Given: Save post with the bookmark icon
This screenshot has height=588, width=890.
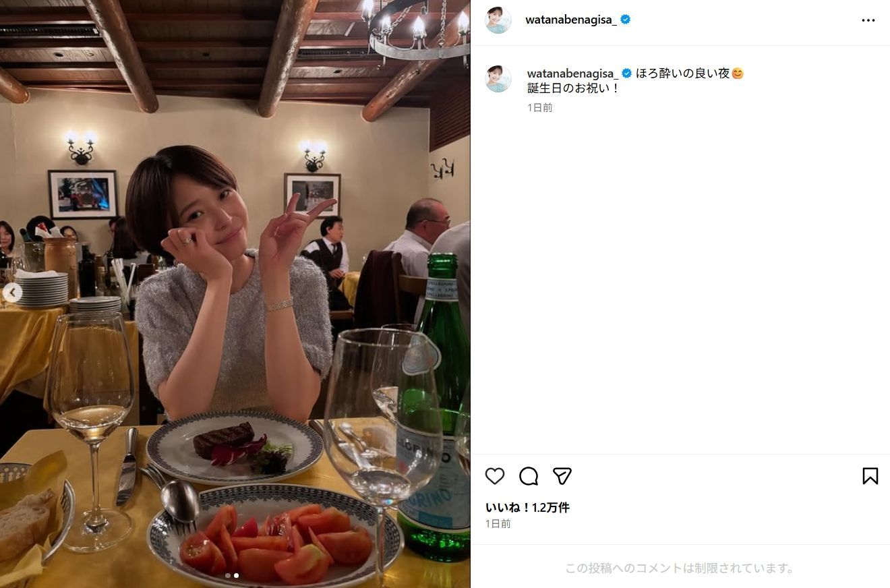Looking at the screenshot, I should coord(870,476).
